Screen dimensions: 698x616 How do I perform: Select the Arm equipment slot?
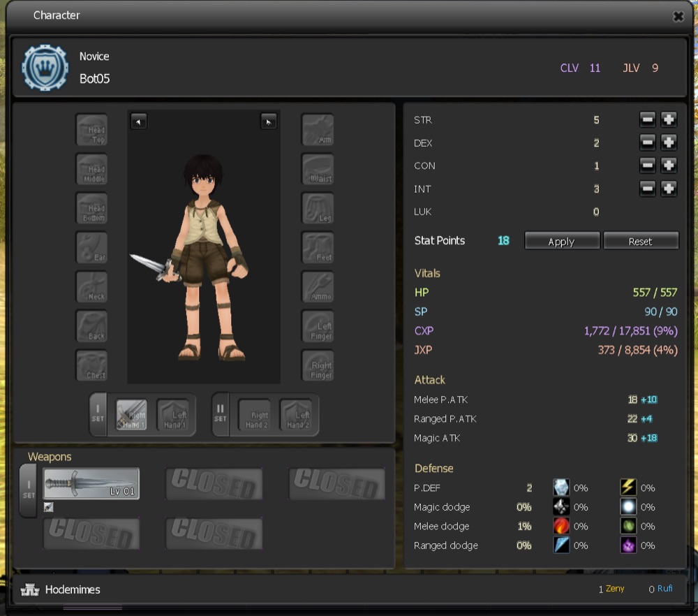click(318, 130)
